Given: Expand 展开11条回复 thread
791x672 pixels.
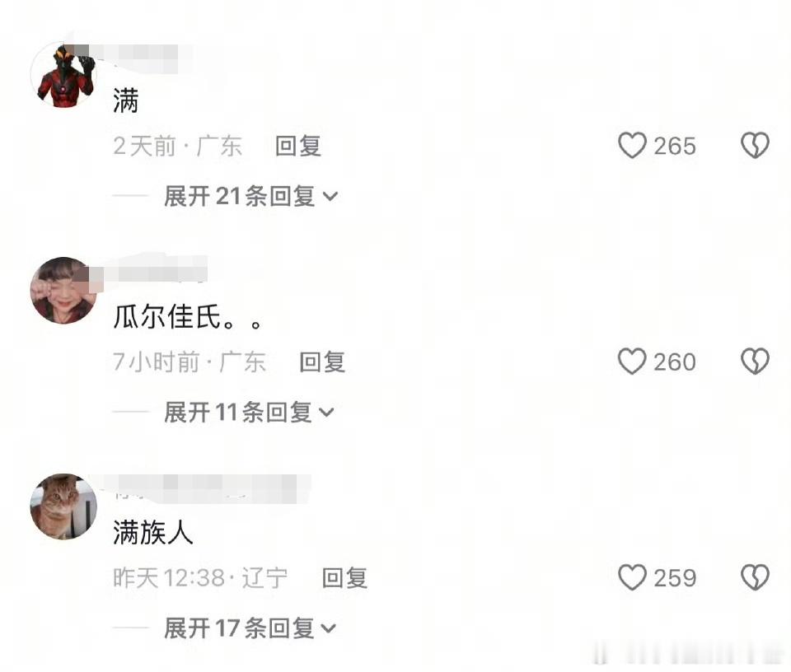Looking at the screenshot, I should coord(249,413).
